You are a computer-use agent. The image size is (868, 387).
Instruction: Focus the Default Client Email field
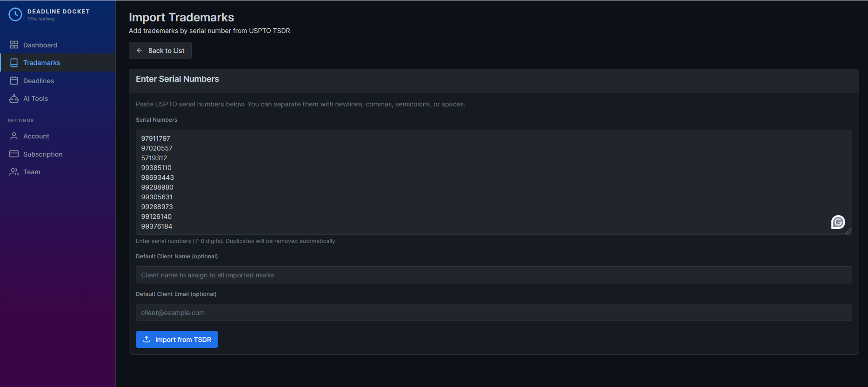click(494, 312)
